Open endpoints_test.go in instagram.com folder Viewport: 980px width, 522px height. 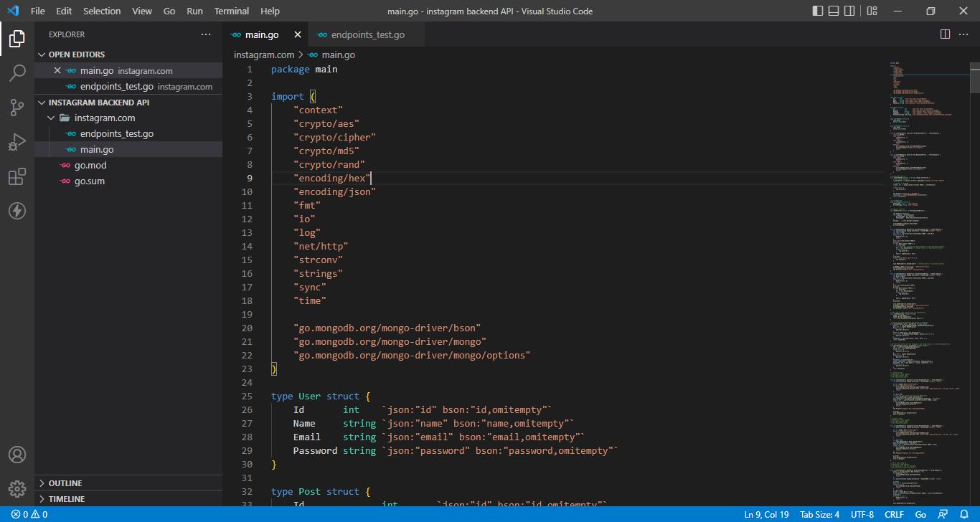(x=128, y=133)
